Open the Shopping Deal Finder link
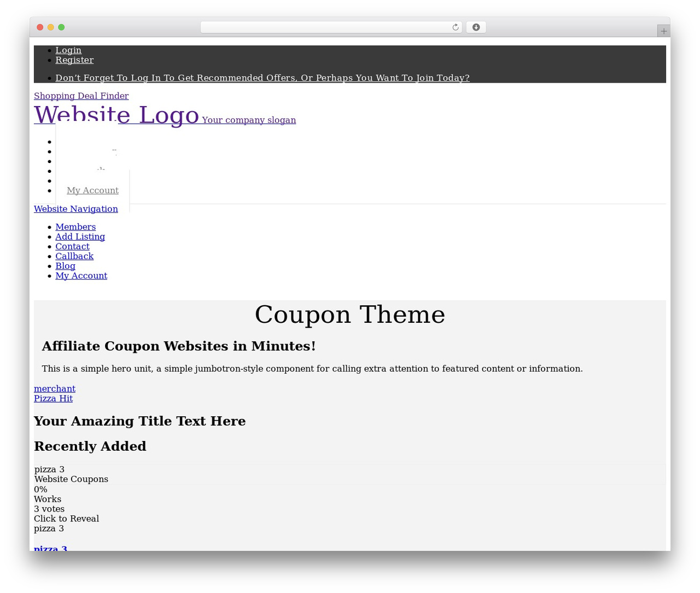 tap(81, 96)
